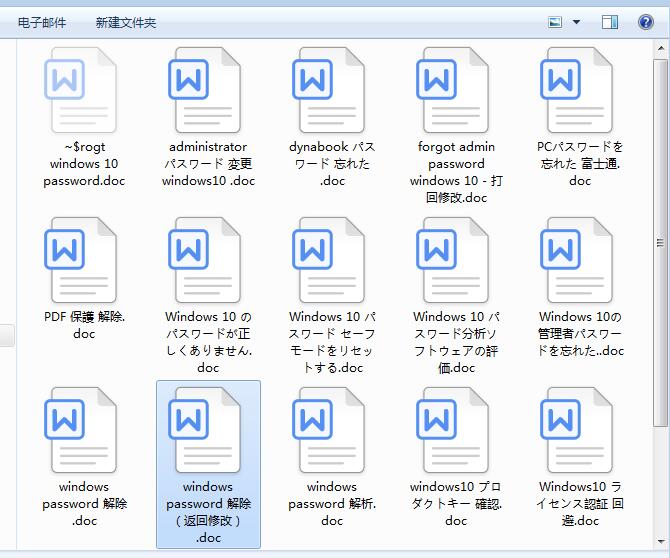Select administrator パスワード 変更 windows10 file icon

[204, 90]
